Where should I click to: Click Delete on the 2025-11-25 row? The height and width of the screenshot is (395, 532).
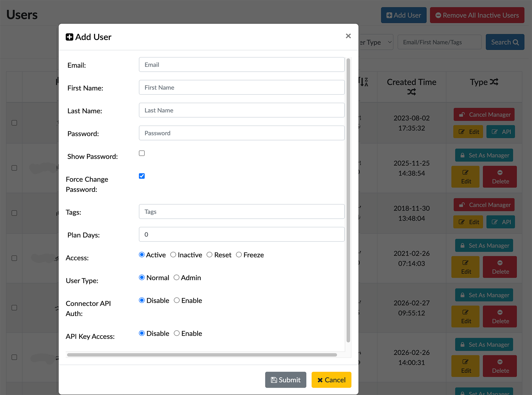tap(500, 177)
